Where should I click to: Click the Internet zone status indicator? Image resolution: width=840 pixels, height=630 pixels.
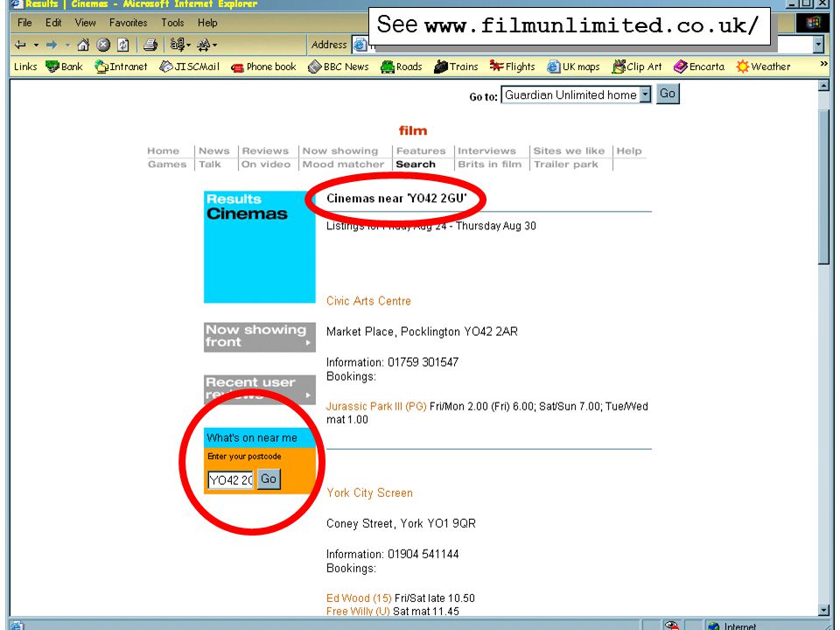click(731, 625)
